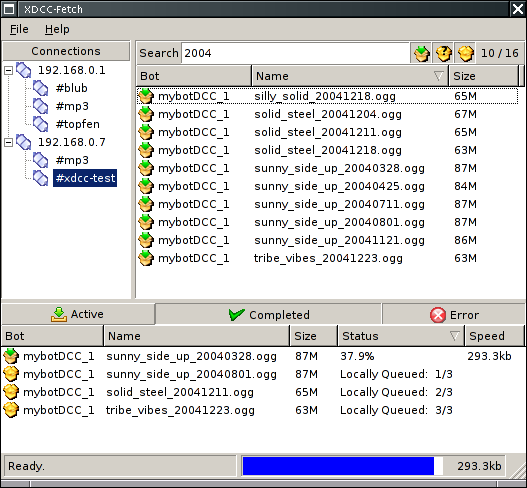The height and width of the screenshot is (488, 527).
Task: Sort search results by Name column arrow
Action: pyautogui.click(x=438, y=76)
